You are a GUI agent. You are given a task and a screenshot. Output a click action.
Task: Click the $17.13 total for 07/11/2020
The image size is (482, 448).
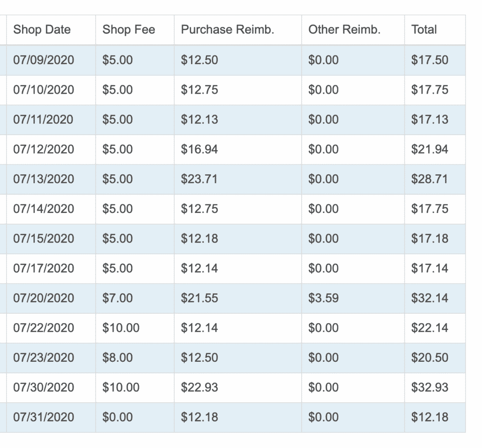point(430,119)
